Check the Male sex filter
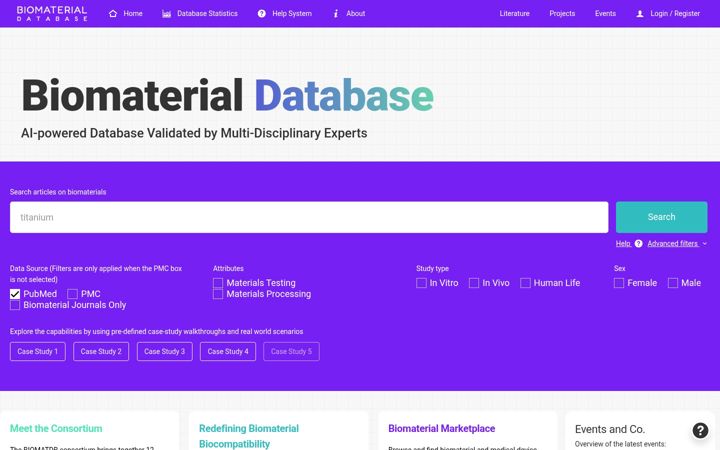Image resolution: width=720 pixels, height=450 pixels. [673, 283]
